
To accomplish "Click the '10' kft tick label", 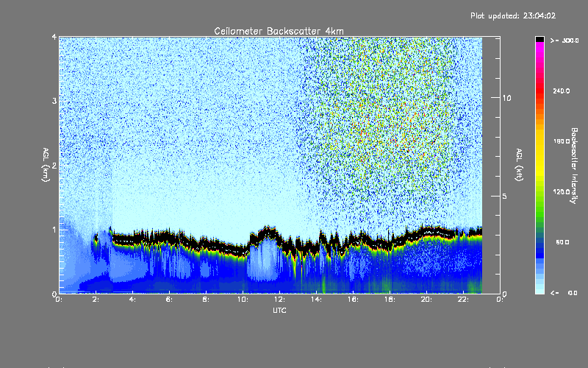I will tap(506, 98).
